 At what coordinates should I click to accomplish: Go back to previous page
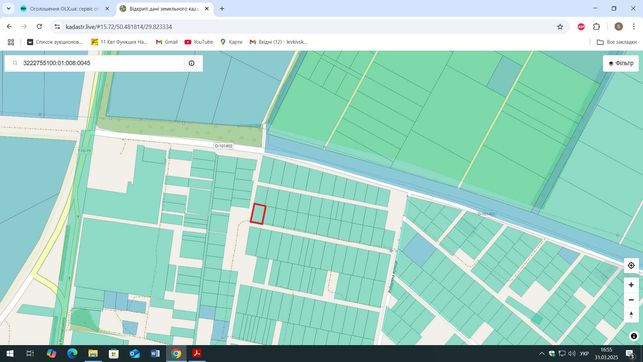click(x=9, y=27)
